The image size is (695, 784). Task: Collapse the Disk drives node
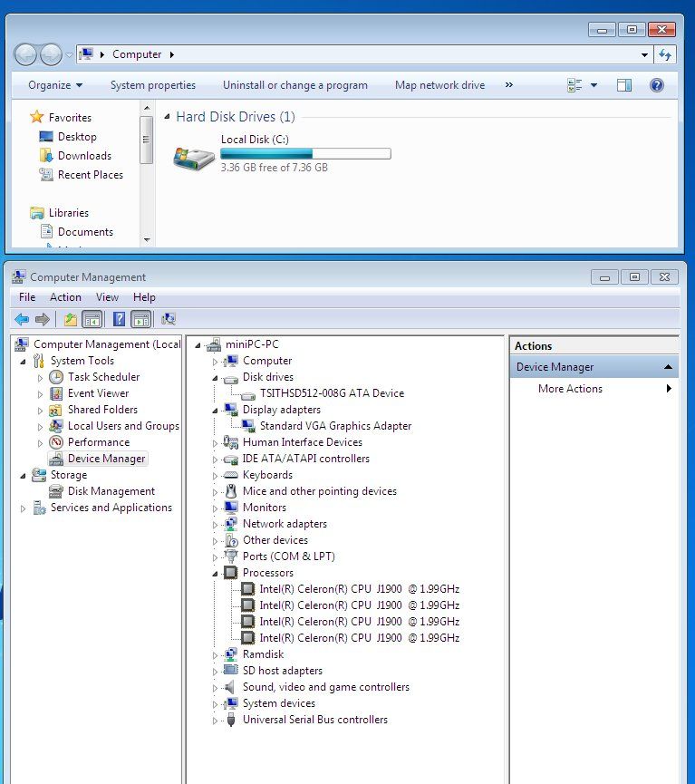pos(215,378)
